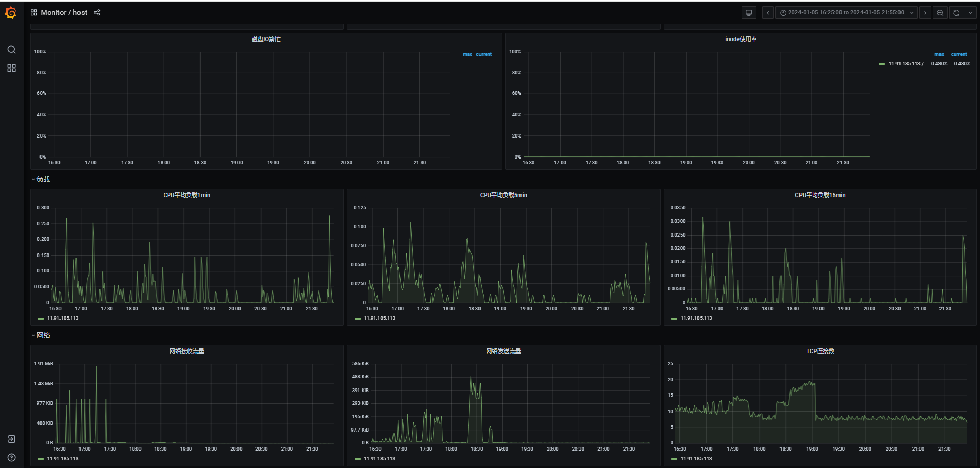Open the CPU平均负载15min panel title menu

point(820,195)
